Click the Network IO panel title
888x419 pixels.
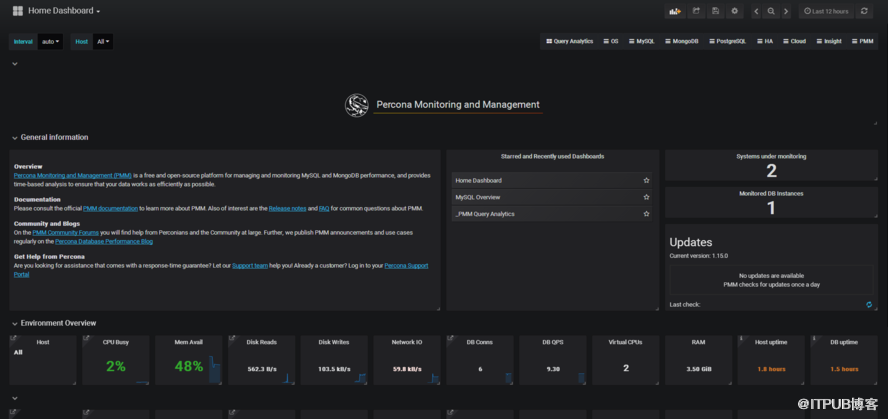(407, 343)
